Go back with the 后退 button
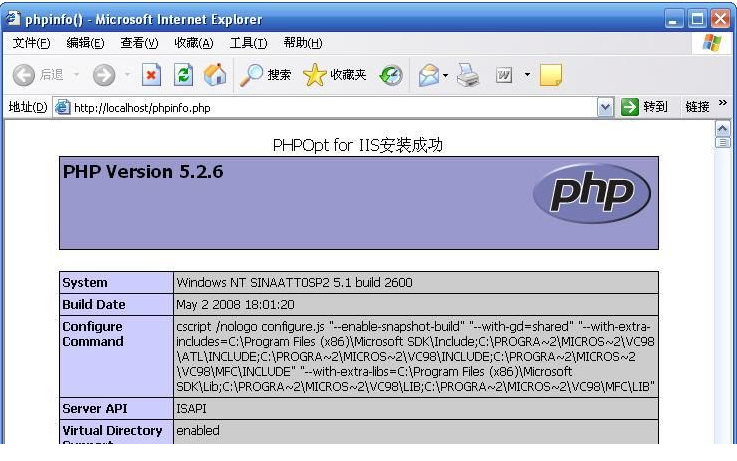737x461 pixels. coord(38,75)
